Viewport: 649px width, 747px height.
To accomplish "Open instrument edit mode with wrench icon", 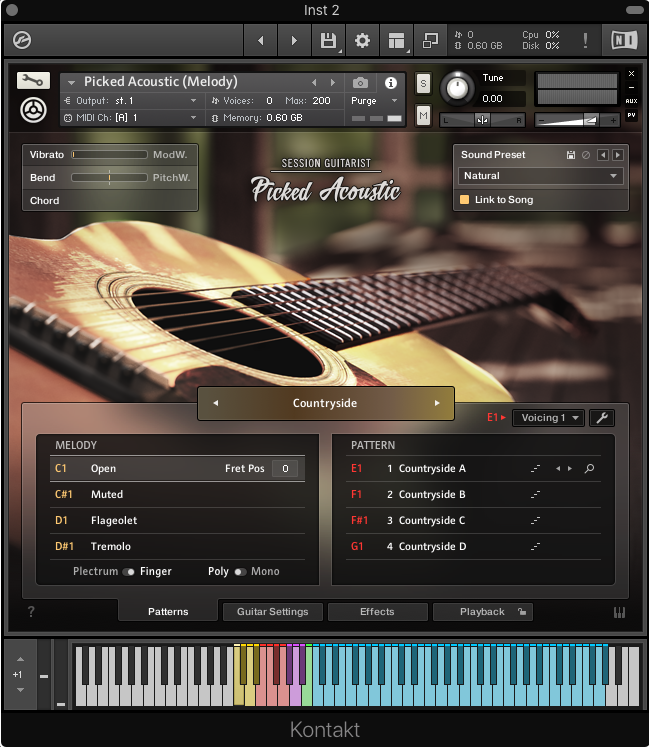I will click(33, 81).
